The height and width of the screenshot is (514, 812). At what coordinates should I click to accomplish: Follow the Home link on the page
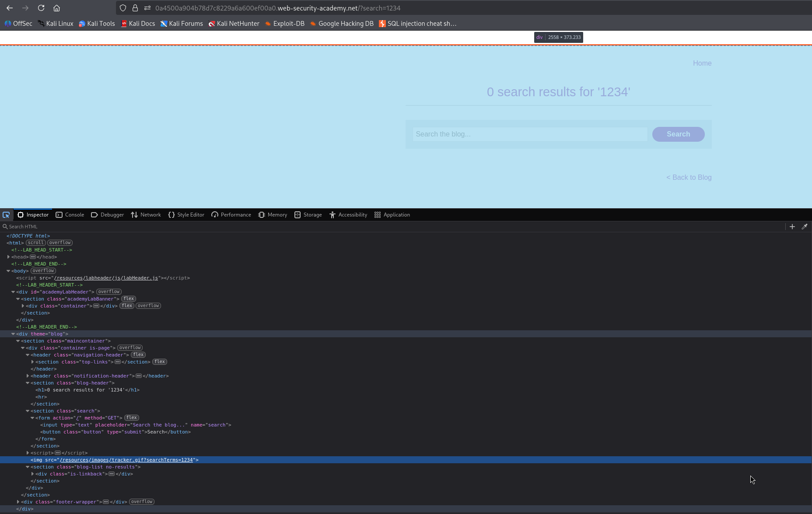[x=702, y=63]
